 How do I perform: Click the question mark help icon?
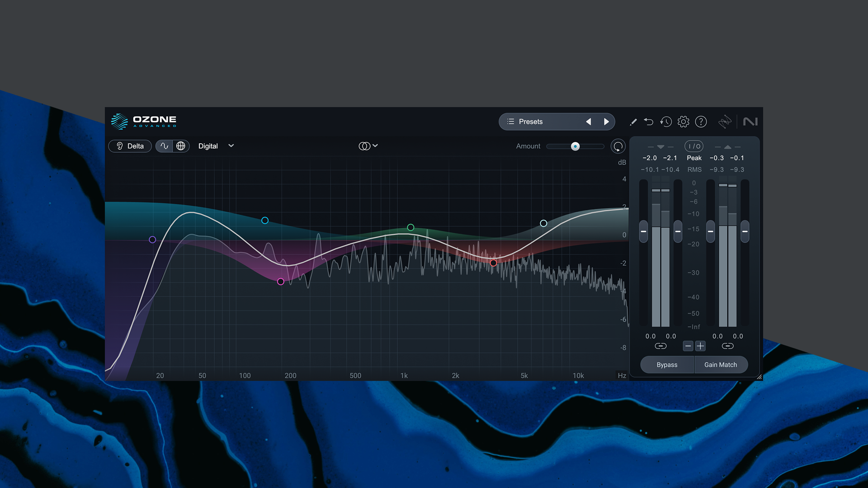(701, 122)
